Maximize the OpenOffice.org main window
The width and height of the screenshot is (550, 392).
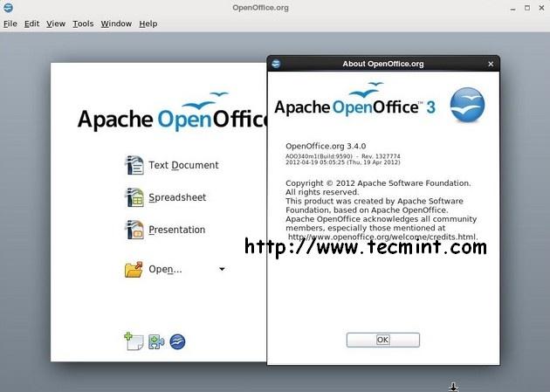(x=527, y=8)
